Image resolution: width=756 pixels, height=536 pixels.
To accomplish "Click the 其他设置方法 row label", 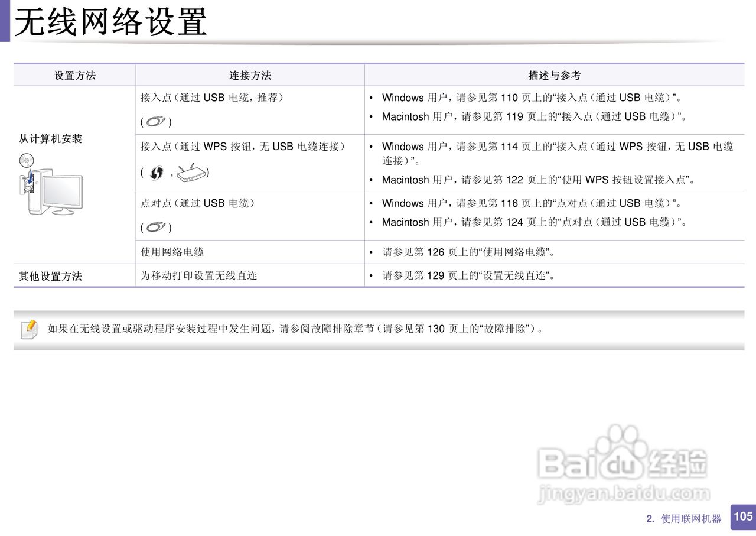I will coord(50,276).
